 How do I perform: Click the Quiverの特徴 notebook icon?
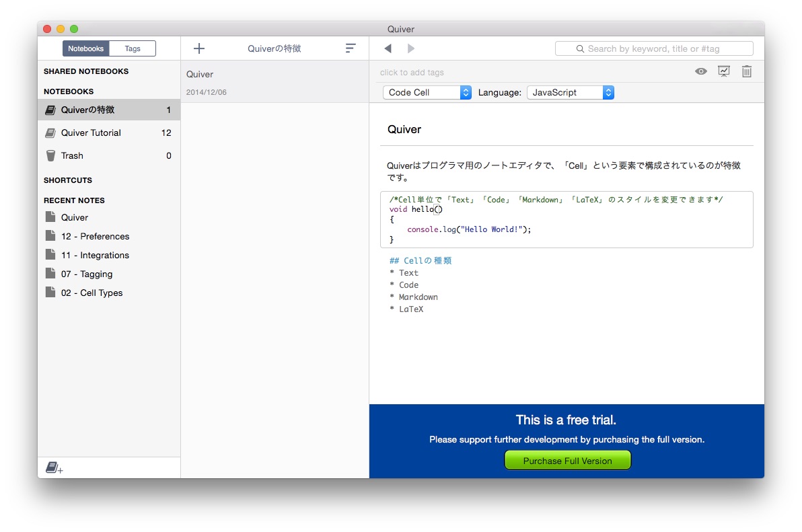[50, 110]
